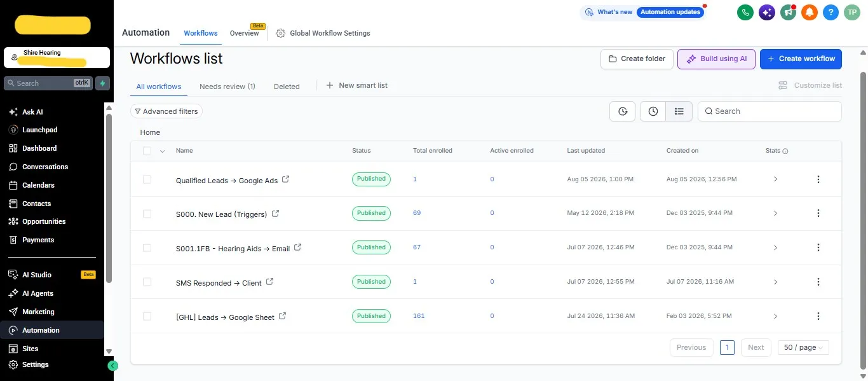
Task: Click the Create workflow button
Action: click(801, 59)
